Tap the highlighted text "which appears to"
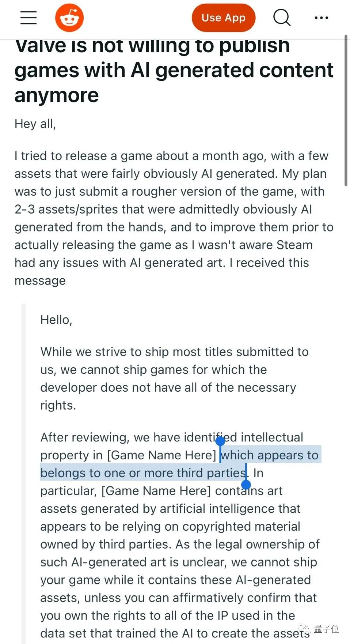350x644 pixels. pos(270,455)
